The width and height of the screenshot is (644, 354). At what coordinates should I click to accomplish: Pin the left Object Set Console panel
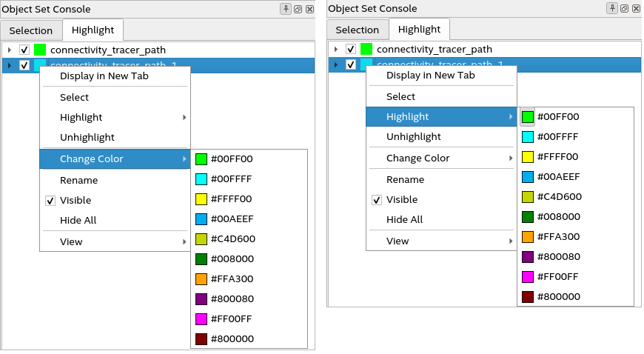point(286,9)
